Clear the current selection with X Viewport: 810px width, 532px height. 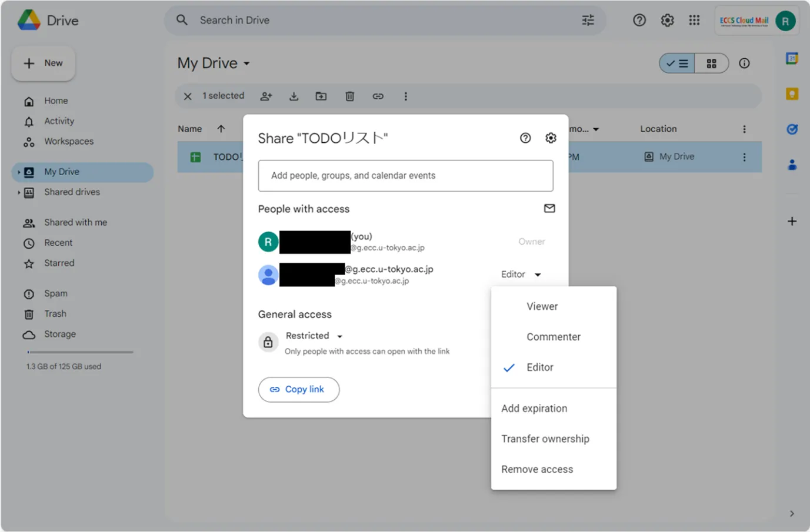pos(188,96)
